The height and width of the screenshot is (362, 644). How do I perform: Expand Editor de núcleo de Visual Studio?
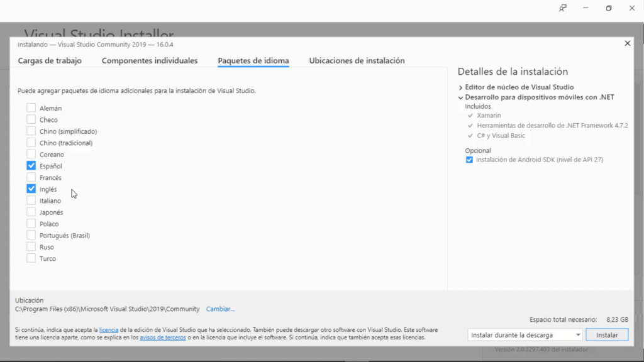[460, 87]
